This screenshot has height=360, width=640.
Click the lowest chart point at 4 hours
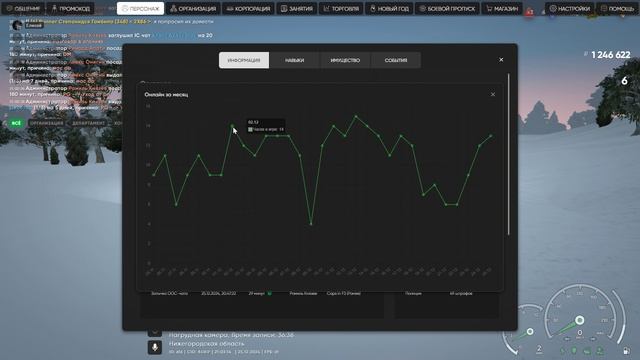(x=311, y=224)
